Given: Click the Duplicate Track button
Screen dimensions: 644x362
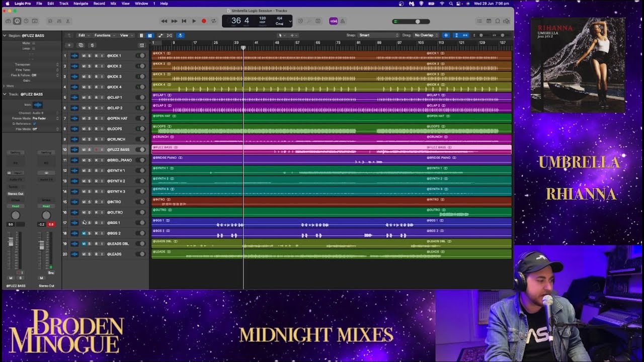Looking at the screenshot, I should (80, 45).
